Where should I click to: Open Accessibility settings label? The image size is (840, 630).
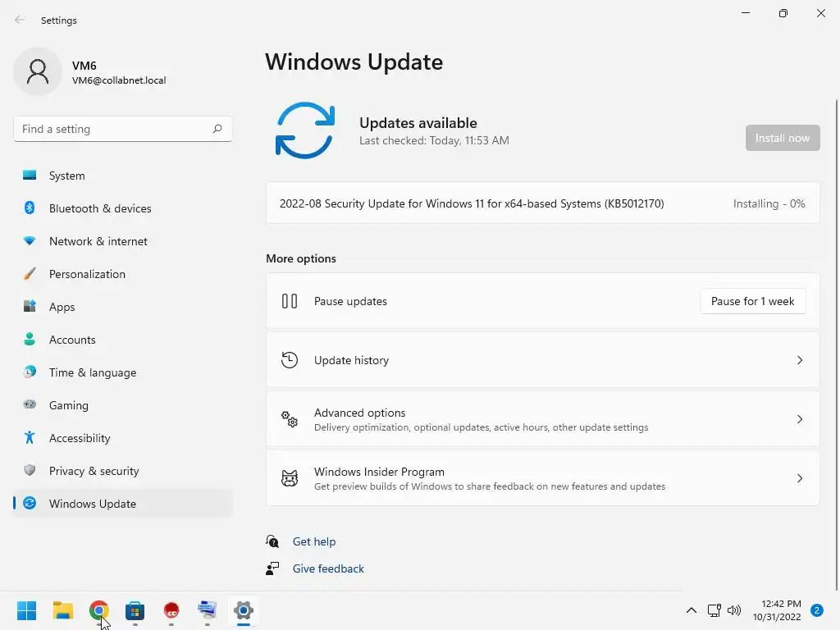click(x=80, y=438)
